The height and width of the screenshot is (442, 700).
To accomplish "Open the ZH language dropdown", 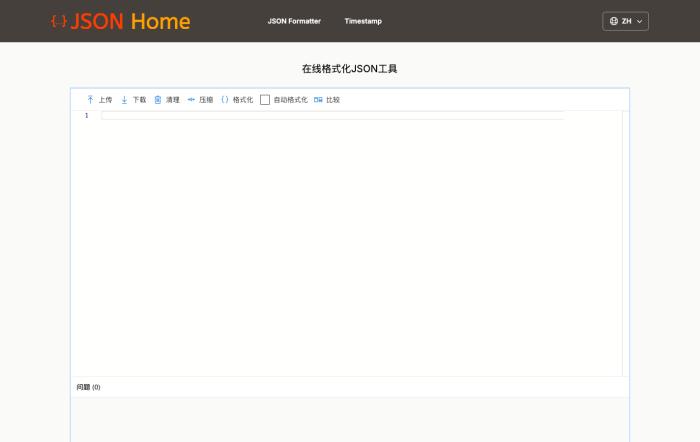I will coord(625,21).
